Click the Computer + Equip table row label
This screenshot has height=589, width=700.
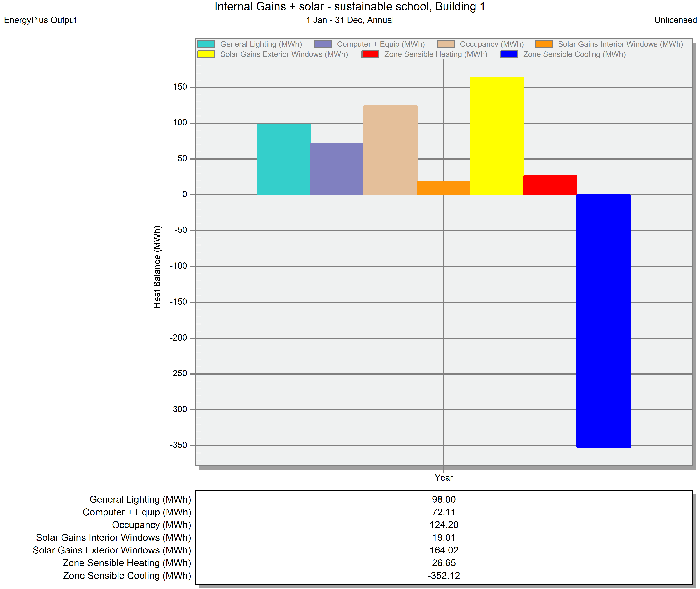point(137,512)
